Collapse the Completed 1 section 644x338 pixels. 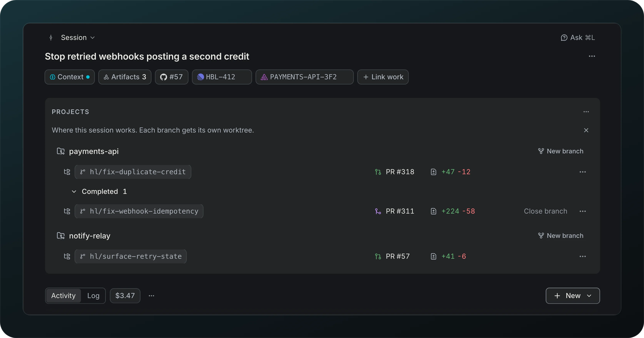click(x=99, y=192)
